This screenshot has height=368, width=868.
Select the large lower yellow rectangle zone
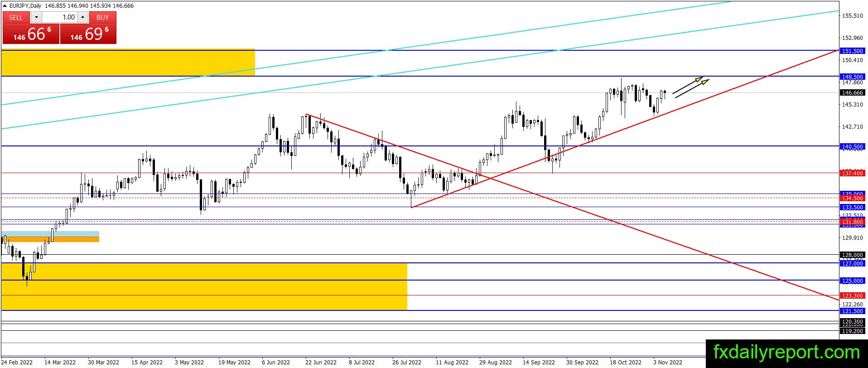click(204, 286)
